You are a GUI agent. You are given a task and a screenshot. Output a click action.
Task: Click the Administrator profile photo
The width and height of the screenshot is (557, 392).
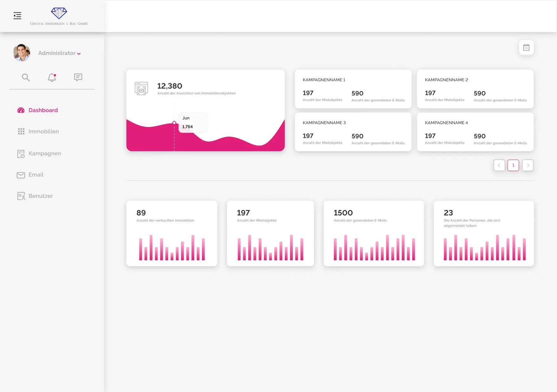(x=22, y=52)
